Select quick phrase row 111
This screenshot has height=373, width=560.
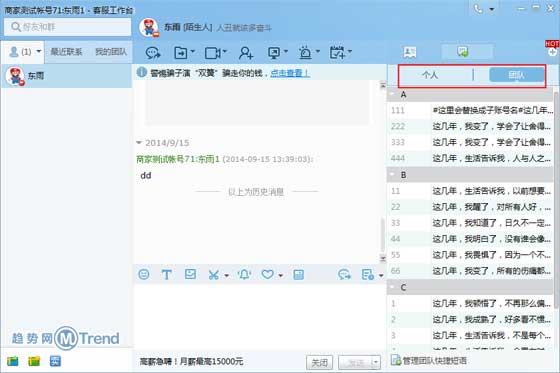click(x=470, y=110)
